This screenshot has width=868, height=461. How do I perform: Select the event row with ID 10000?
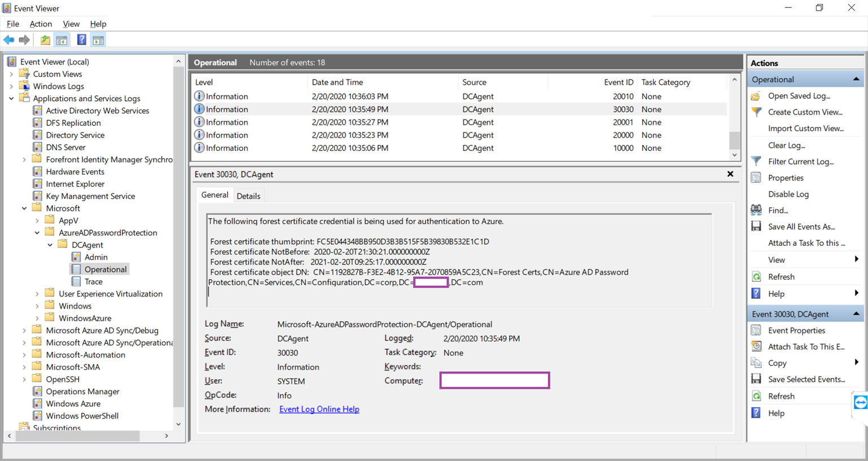point(459,148)
